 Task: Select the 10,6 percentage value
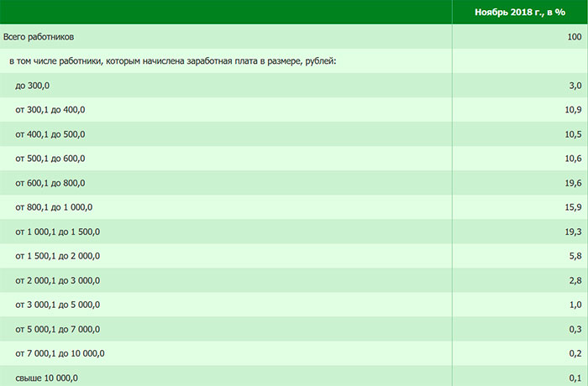coord(574,159)
